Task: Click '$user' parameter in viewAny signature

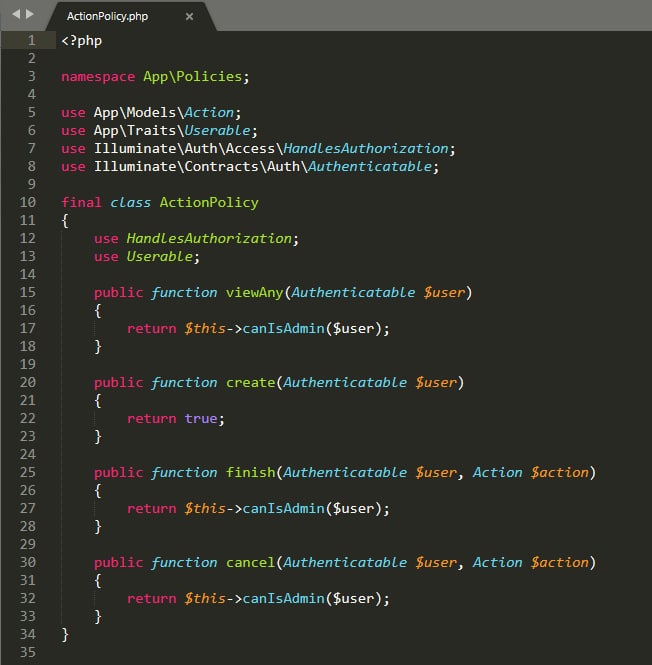Action: 444,293
